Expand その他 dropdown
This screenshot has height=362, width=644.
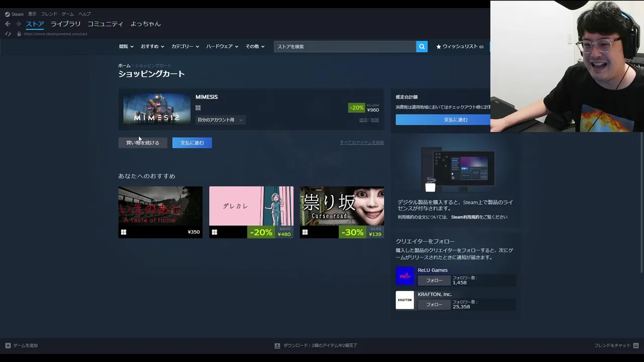255,46
